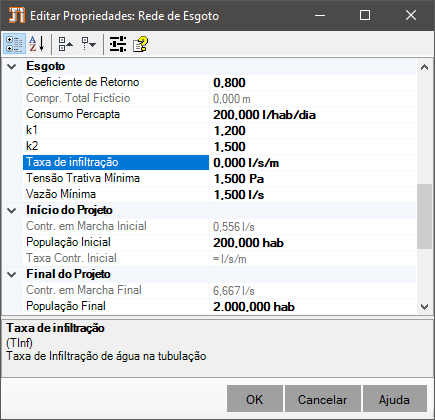The image size is (435, 420).
Task: Switch to Categorized view icon
Action: (x=14, y=44)
